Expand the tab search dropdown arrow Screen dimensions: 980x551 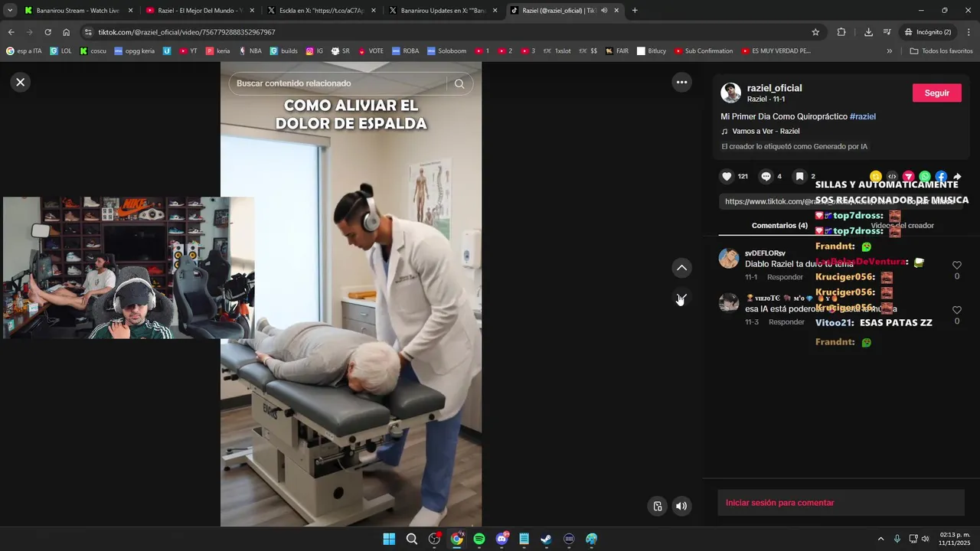coord(10,11)
